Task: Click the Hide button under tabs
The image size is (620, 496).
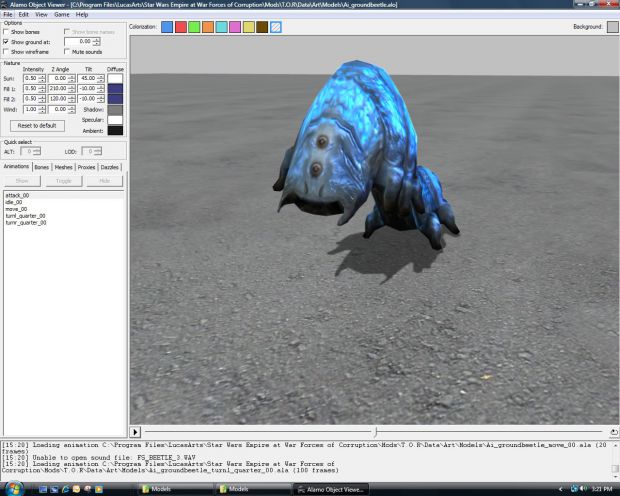Action: tap(105, 181)
